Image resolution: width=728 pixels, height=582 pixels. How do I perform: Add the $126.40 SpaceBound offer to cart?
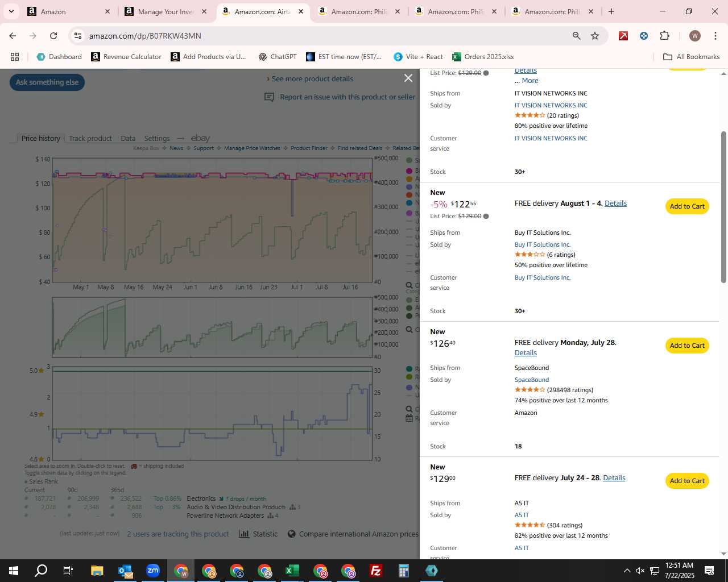(x=687, y=346)
